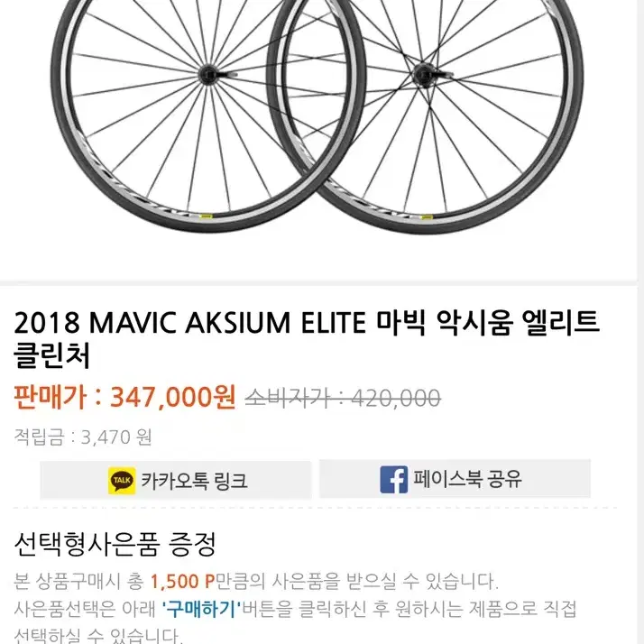Click the struck-through 420,000 consumer price
The height and width of the screenshot is (644, 644).
tap(396, 398)
